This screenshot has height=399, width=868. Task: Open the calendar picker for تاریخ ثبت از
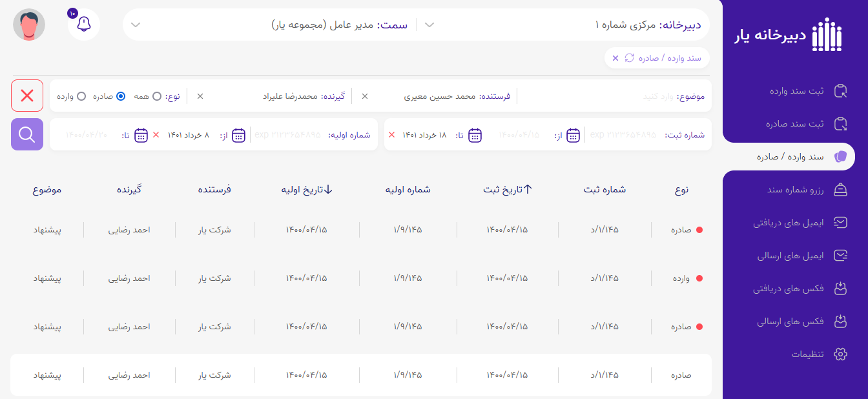tap(572, 135)
